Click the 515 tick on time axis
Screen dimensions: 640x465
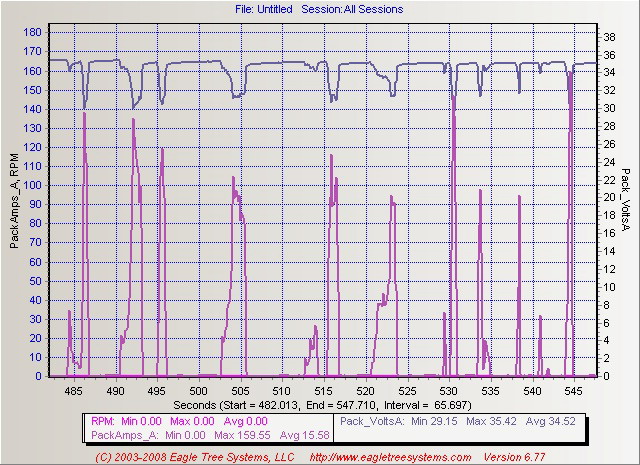point(323,391)
